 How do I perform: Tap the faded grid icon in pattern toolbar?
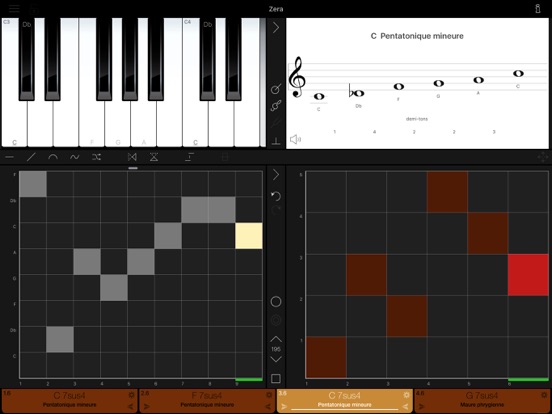click(225, 157)
